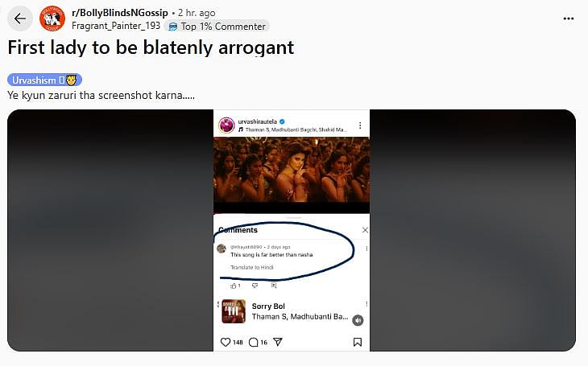
Task: Open the Sorry Bol album art thumbnail
Action: 234,311
